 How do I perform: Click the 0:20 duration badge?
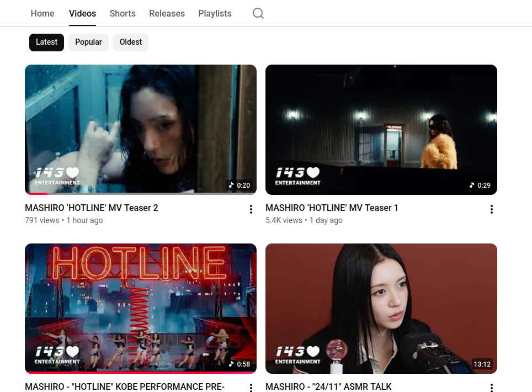pyautogui.click(x=240, y=186)
